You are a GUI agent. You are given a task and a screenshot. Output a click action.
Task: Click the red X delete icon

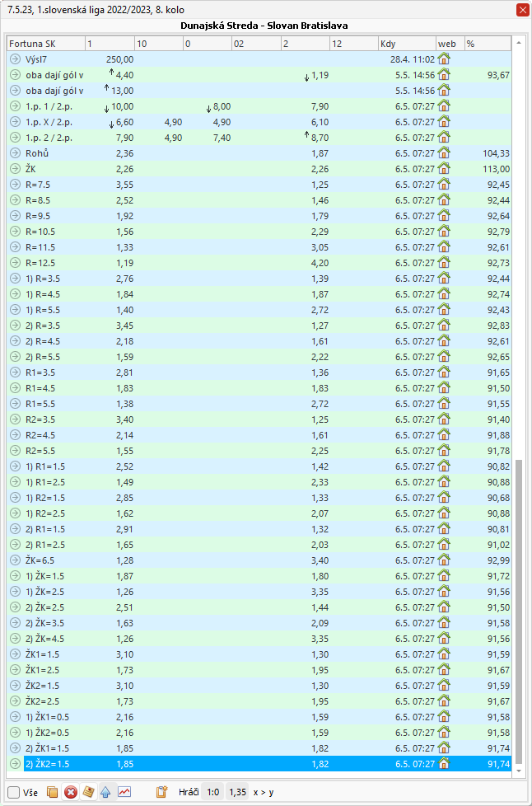70,792
